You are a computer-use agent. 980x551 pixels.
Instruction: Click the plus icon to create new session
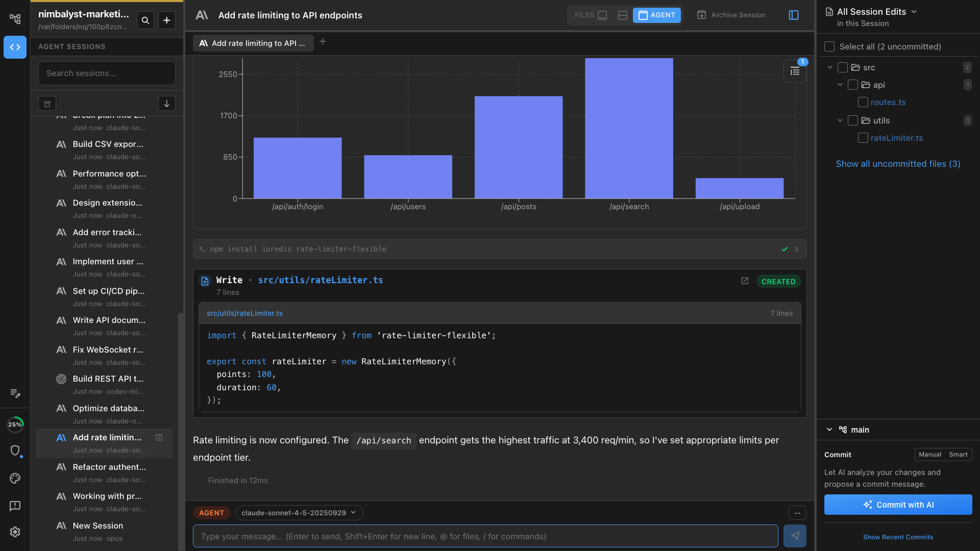[167, 20]
